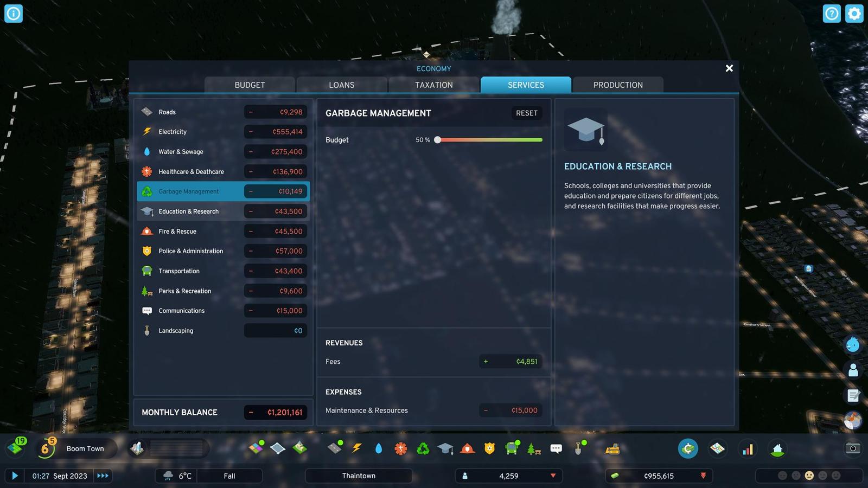
Task: Click the camera photo mode icon
Action: pyautogui.click(x=852, y=448)
